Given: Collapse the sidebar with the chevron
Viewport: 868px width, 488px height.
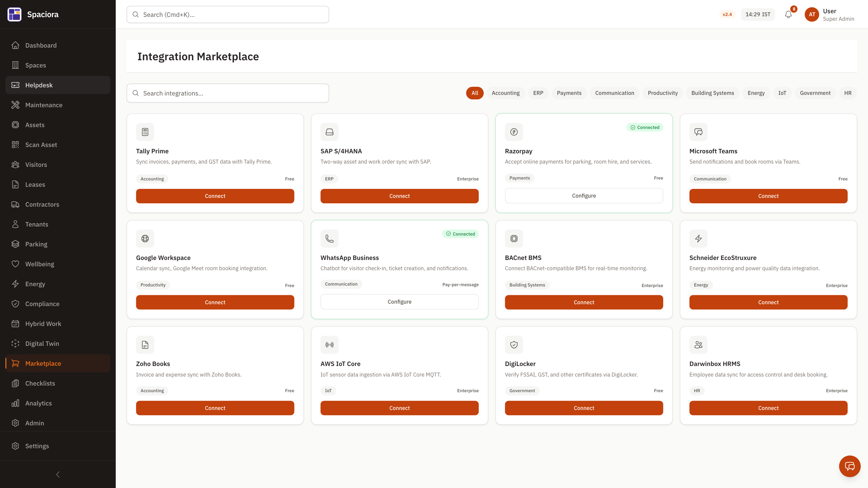Looking at the screenshot, I should point(58,474).
